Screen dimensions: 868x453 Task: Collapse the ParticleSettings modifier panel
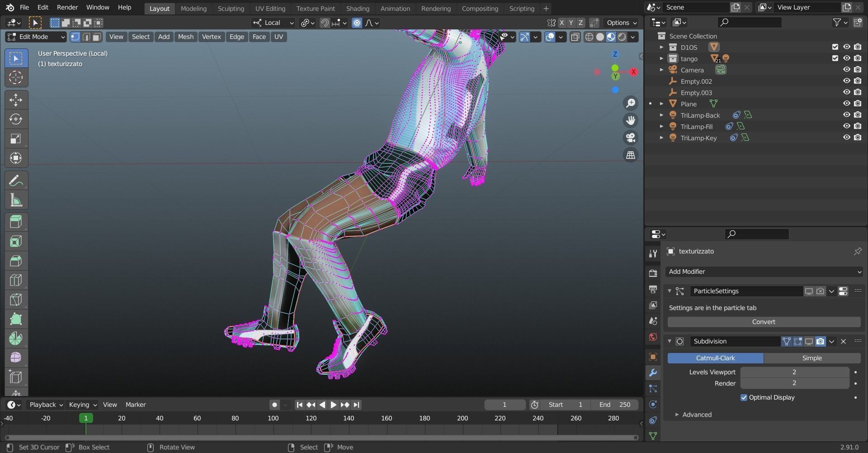670,291
